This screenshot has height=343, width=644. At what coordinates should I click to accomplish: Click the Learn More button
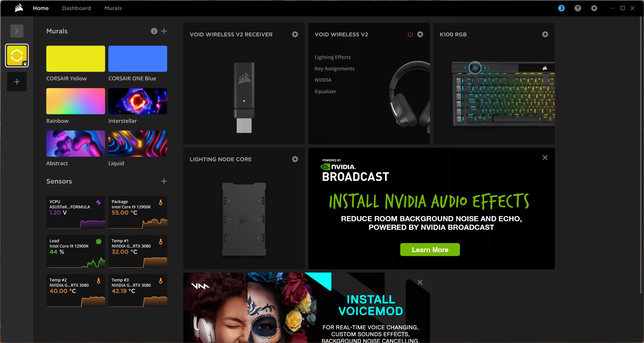(430, 249)
